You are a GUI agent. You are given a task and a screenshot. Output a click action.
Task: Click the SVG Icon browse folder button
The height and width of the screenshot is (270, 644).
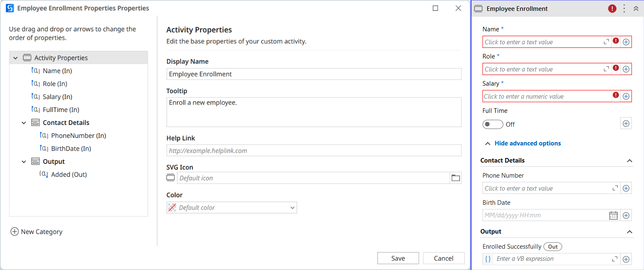[x=456, y=178]
